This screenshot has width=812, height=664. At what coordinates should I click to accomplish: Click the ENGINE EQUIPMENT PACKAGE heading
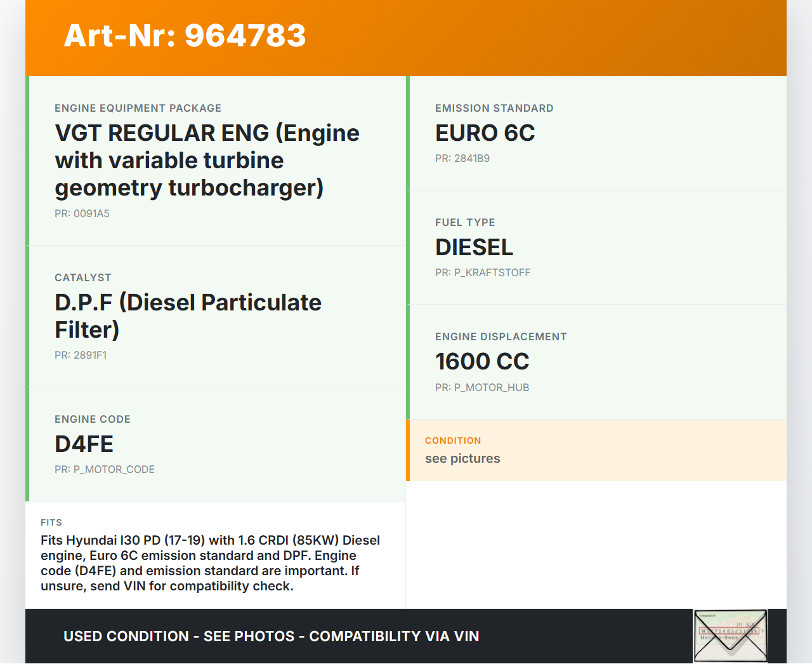click(x=138, y=109)
